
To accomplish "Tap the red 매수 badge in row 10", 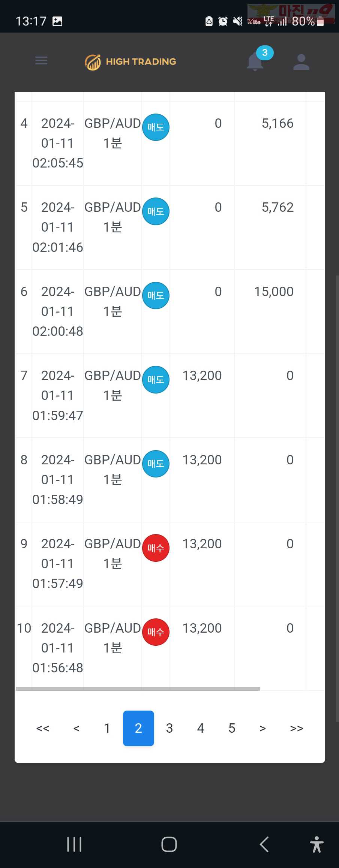I will (x=156, y=632).
